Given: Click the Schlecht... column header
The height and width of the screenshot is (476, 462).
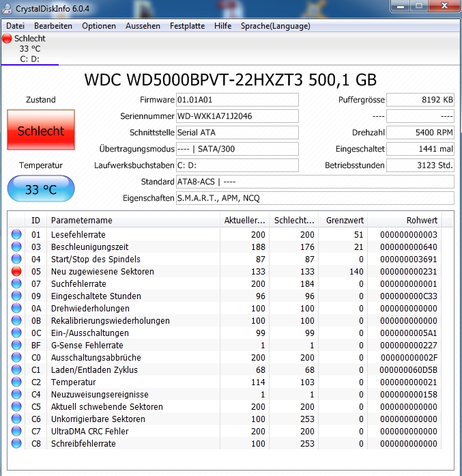Looking at the screenshot, I should tap(293, 221).
